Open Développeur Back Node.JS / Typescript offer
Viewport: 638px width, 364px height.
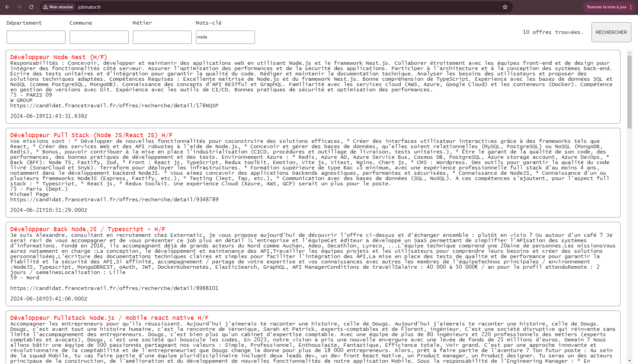[x=87, y=229]
